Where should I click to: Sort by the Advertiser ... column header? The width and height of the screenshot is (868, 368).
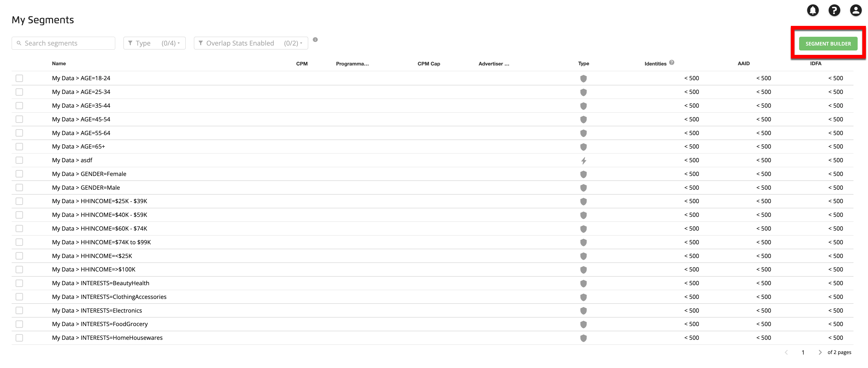click(494, 64)
